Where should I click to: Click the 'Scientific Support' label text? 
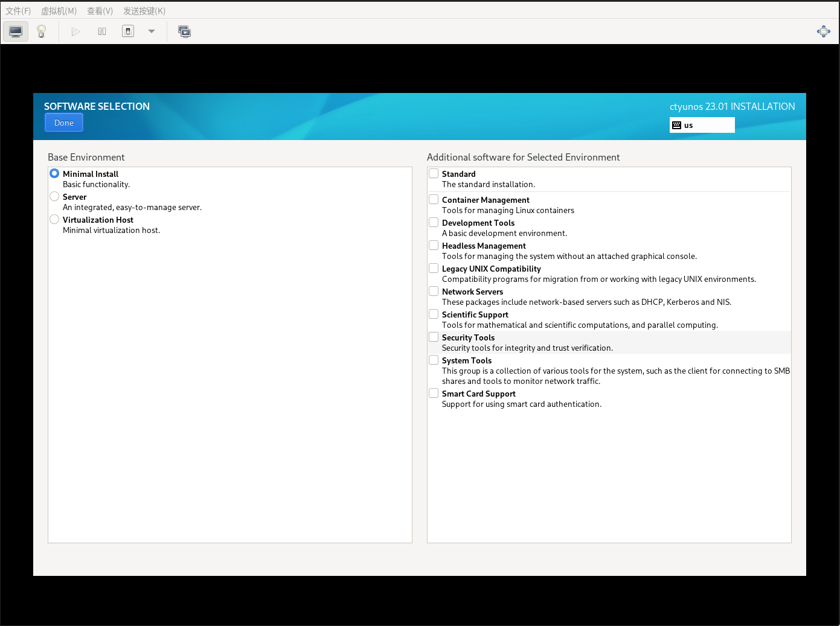tap(475, 315)
